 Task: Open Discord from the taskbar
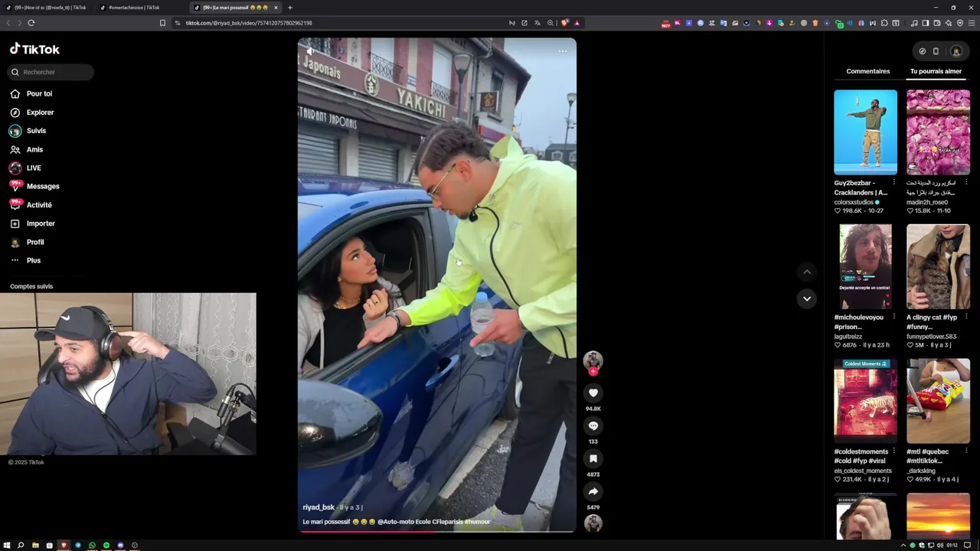[x=120, y=546]
